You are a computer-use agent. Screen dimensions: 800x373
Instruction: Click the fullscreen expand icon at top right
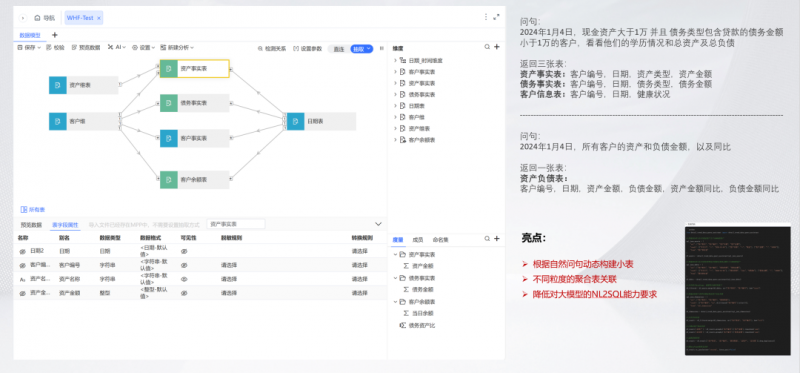tap(496, 17)
